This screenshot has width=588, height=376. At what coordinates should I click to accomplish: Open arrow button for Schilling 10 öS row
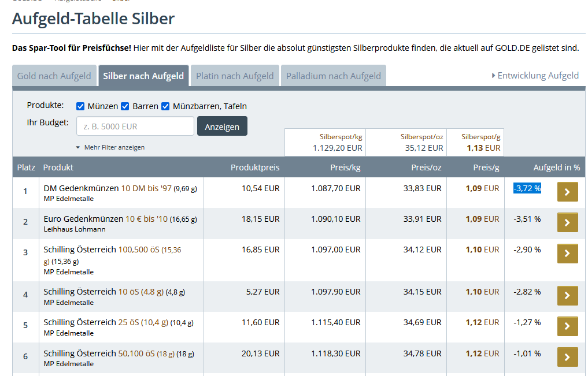567,296
